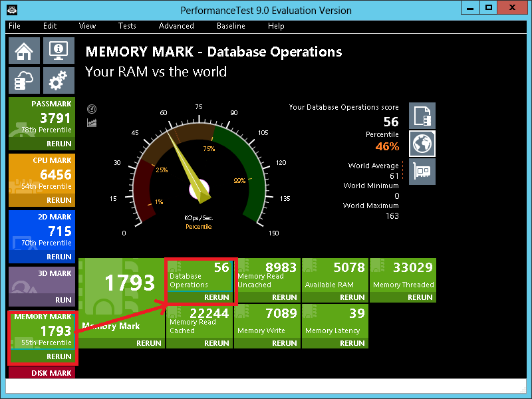Click the document results icon beside the score
This screenshot has height=399, width=532.
tap(422, 116)
